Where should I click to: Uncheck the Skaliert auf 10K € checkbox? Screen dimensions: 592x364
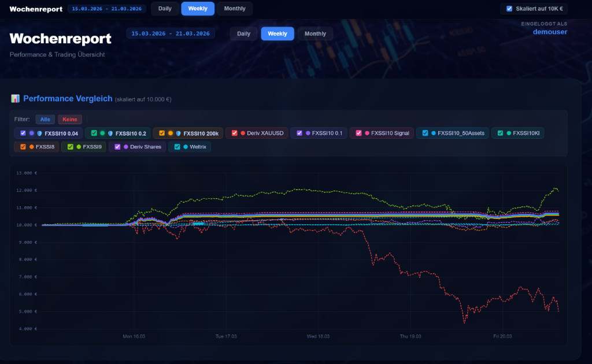point(509,8)
